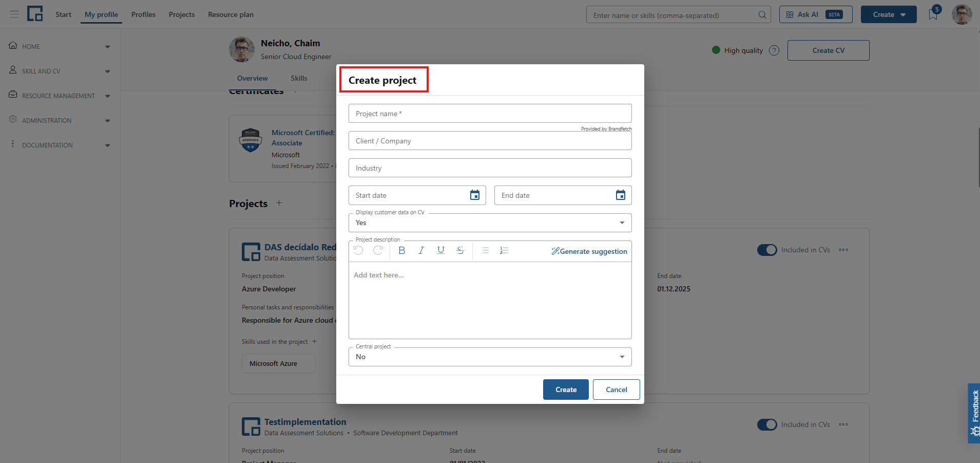This screenshot has width=980, height=463.
Task: Apply underline formatting to description
Action: [x=441, y=250]
